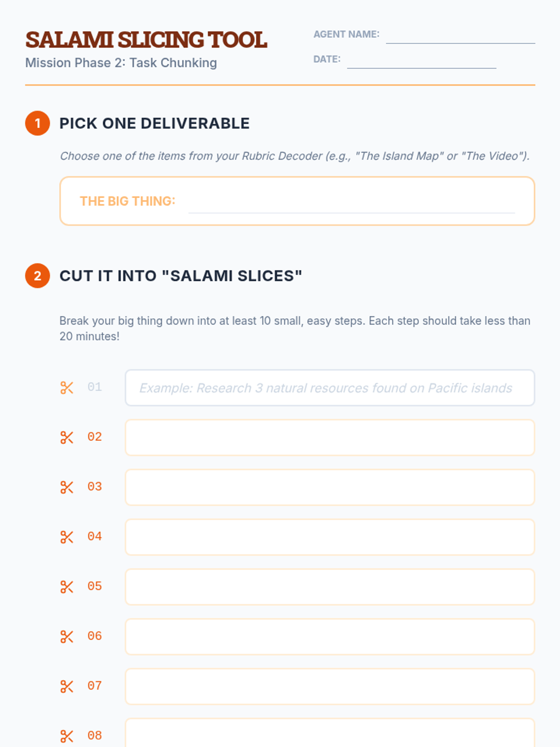
Task: Click into the slice 05 input box
Action: (329, 587)
